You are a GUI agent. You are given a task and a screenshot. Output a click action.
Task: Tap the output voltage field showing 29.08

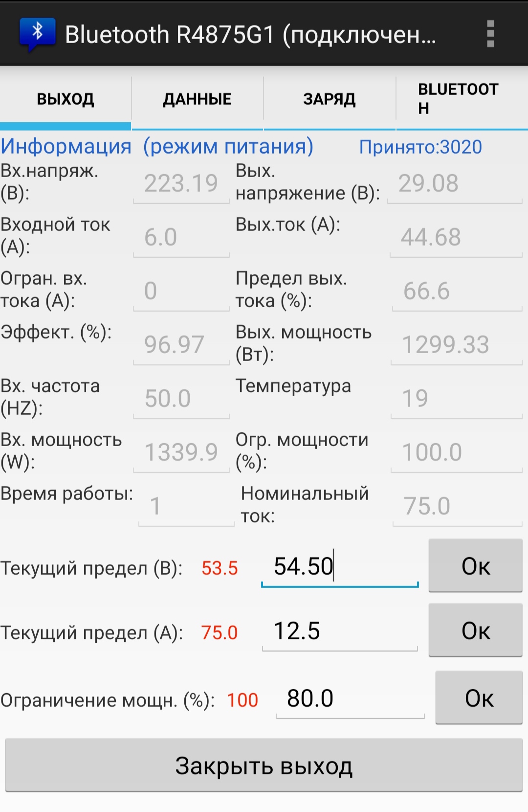(455, 183)
